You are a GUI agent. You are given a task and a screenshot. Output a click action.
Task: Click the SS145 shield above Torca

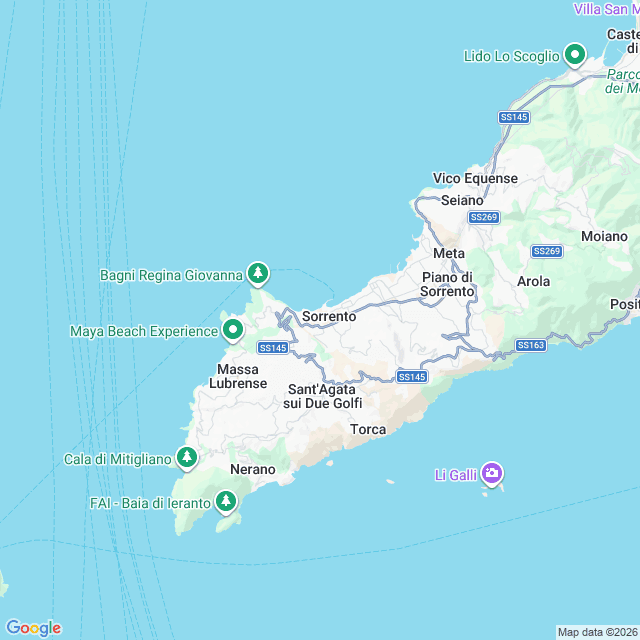[412, 377]
